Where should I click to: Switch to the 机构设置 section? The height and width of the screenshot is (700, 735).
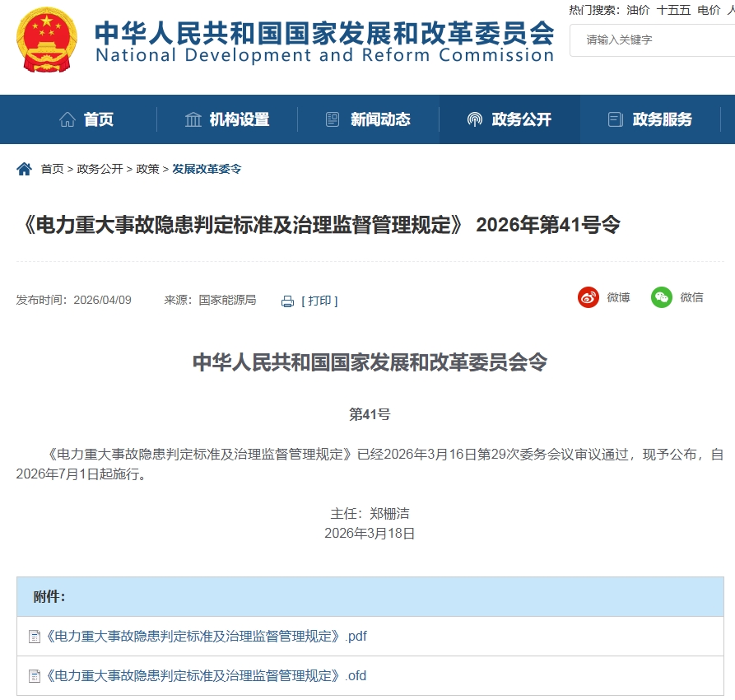click(x=239, y=119)
